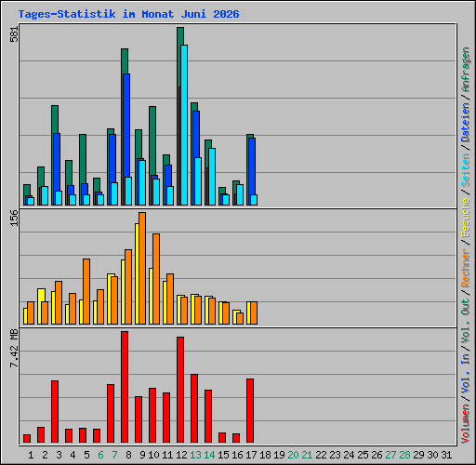Click the chart title Tages-Statistik im Monat Juni 2026
This screenshot has height=465, width=476.
(128, 14)
